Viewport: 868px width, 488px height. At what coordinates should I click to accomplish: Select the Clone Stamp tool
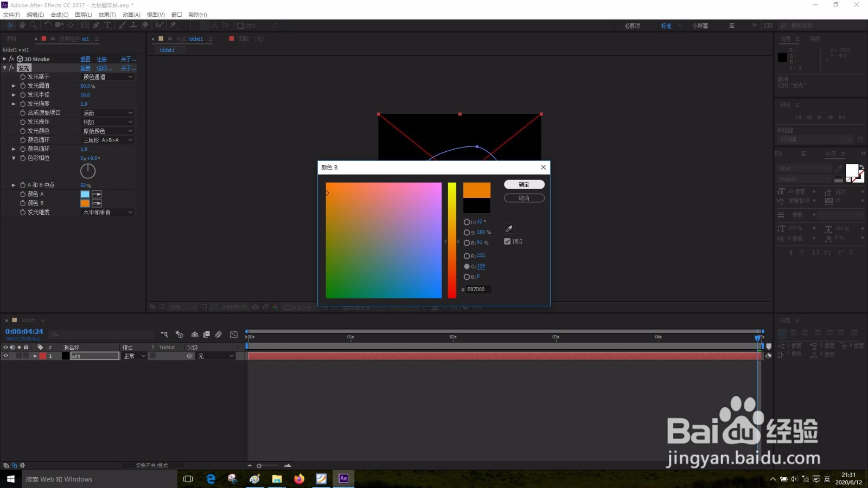click(x=133, y=25)
